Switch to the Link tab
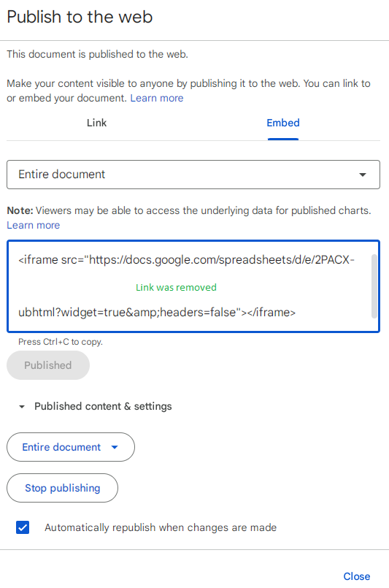 [x=96, y=123]
